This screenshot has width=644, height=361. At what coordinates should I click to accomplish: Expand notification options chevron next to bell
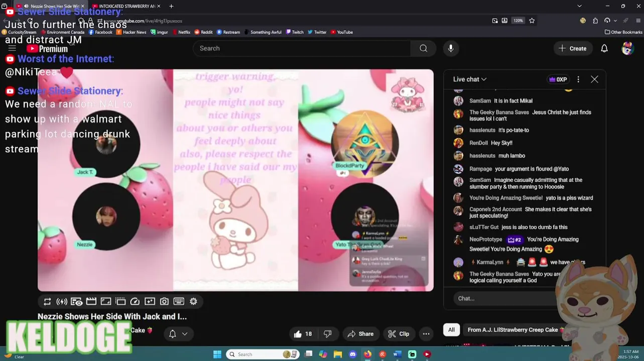click(185, 334)
